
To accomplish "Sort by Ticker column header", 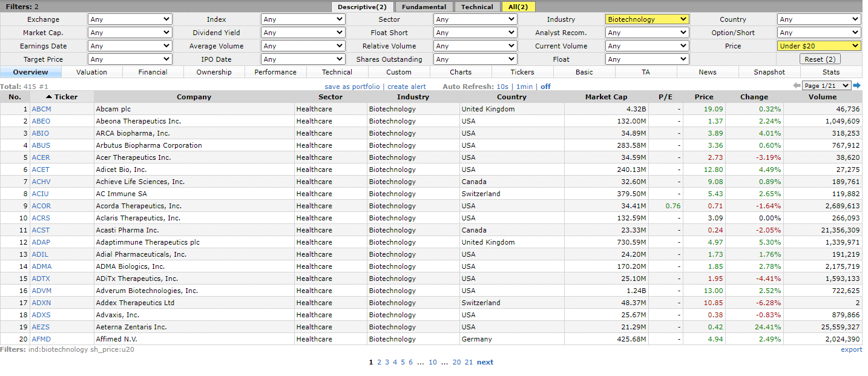I will pyautogui.click(x=62, y=97).
